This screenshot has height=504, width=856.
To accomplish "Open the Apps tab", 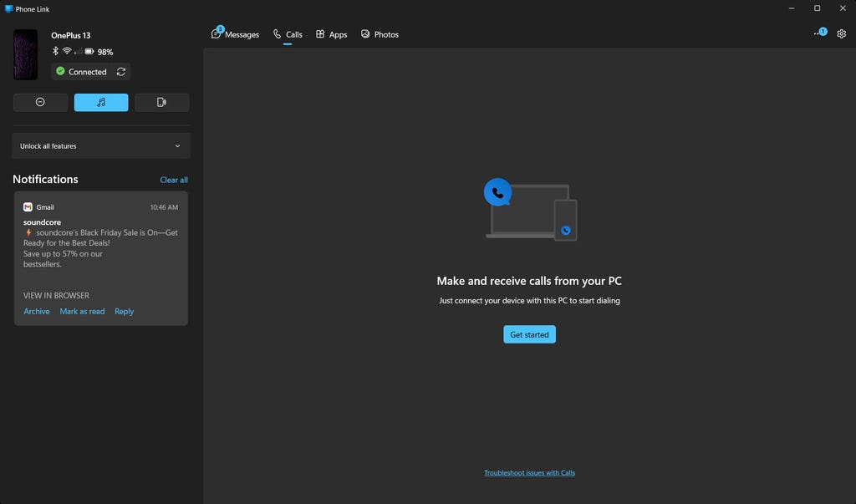I will tap(331, 34).
